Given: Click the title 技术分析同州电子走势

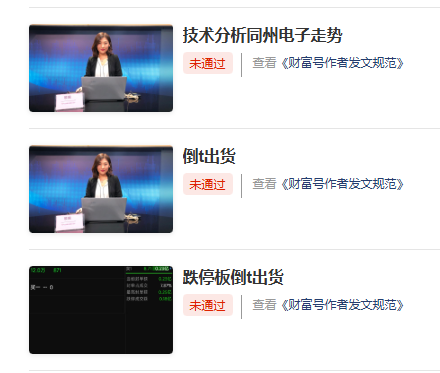Looking at the screenshot, I should 263,35.
